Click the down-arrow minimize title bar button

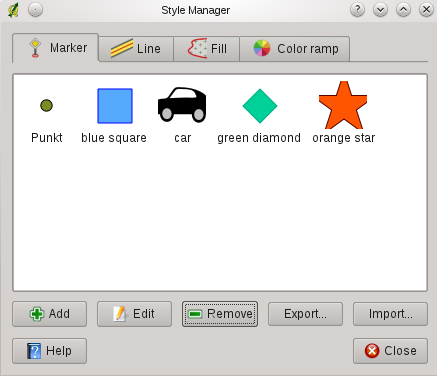[380, 10]
